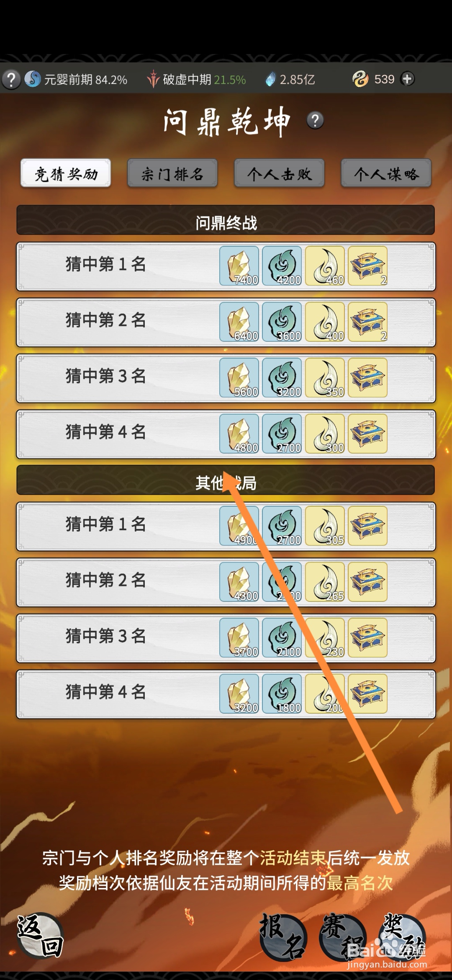Open help next to the 问鼎乾坤 title

click(315, 121)
